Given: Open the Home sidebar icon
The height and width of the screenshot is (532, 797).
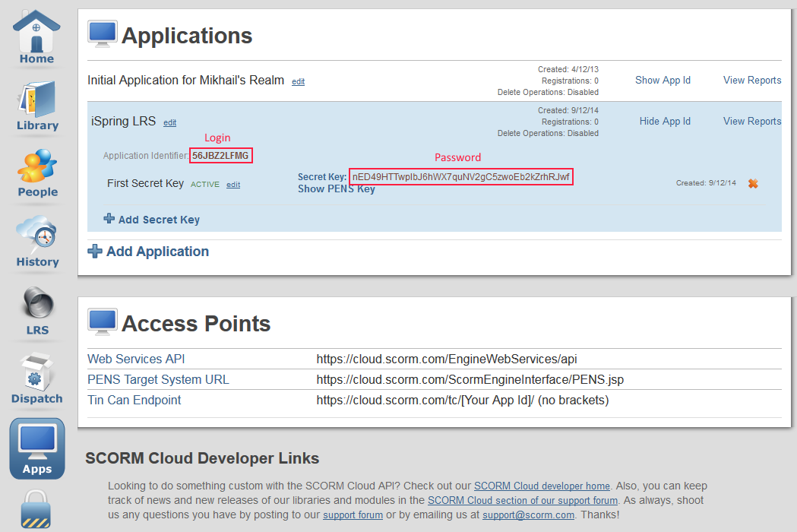Looking at the screenshot, I should pyautogui.click(x=36, y=36).
